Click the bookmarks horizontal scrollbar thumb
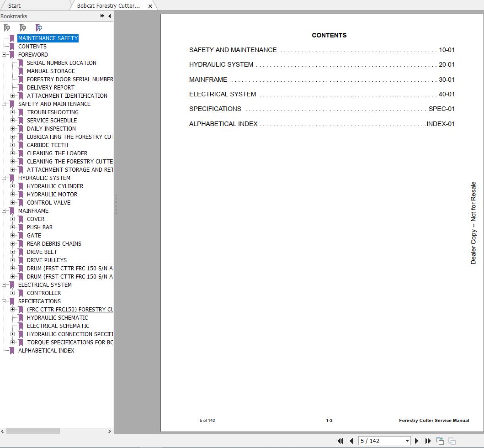Image resolution: width=484 pixels, height=448 pixels. tap(33, 431)
